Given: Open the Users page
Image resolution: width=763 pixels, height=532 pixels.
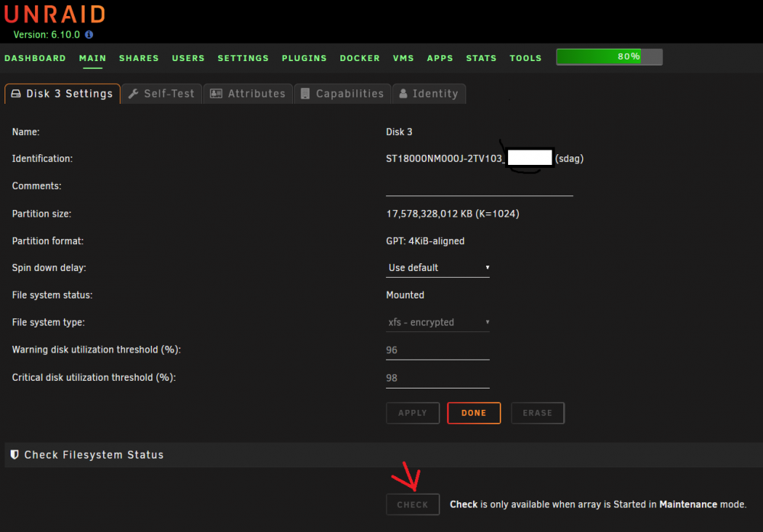Looking at the screenshot, I should [188, 58].
